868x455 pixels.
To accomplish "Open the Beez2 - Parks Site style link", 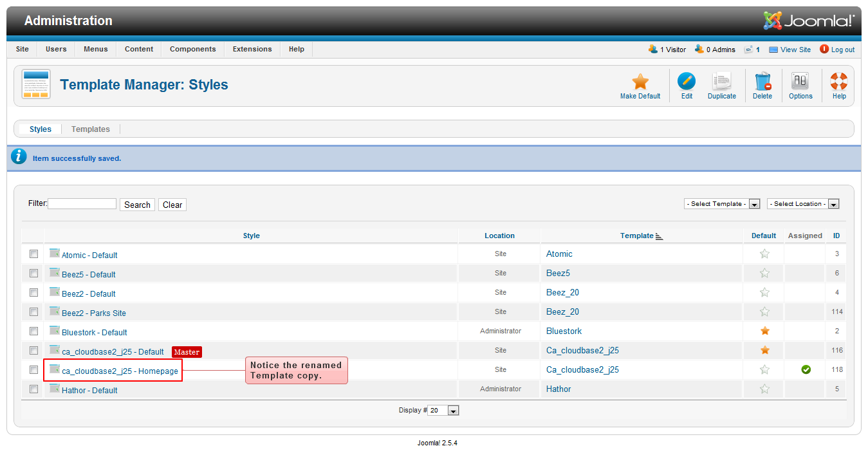I will (94, 313).
